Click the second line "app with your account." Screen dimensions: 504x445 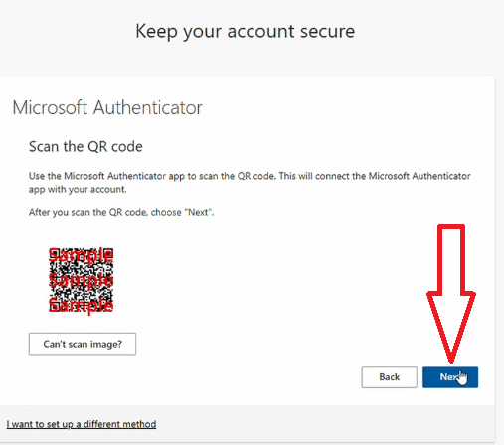[78, 190]
